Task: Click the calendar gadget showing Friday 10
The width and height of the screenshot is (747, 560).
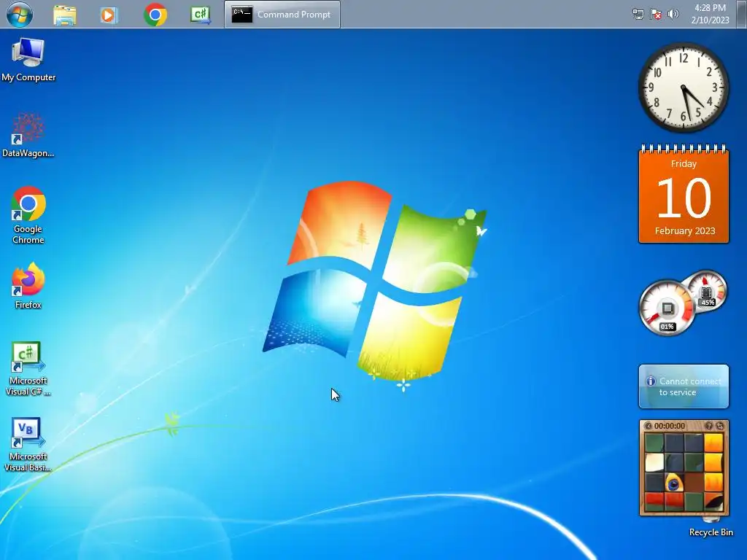Action: point(684,194)
